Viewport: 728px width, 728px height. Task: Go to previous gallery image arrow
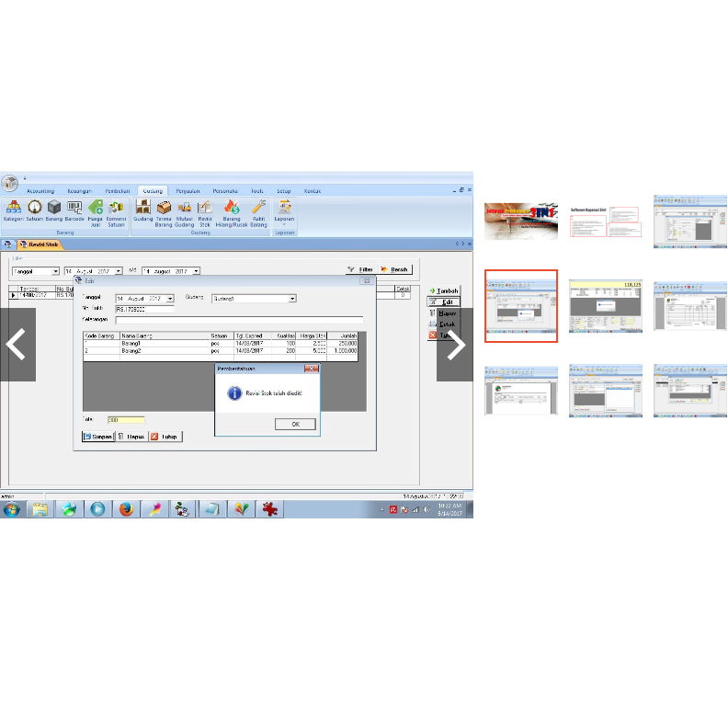point(17,345)
